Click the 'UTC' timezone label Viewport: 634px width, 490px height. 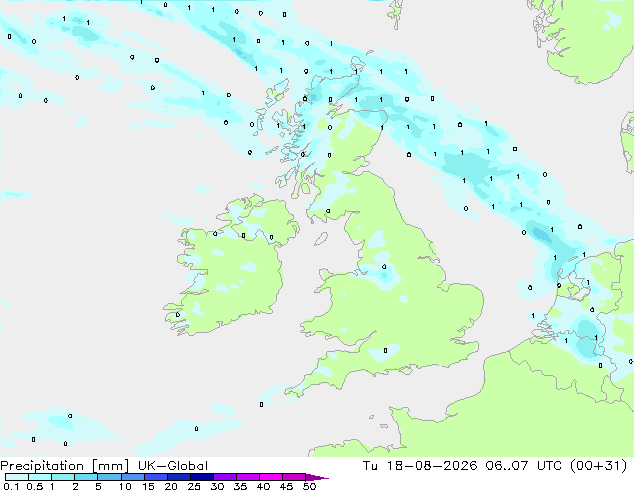549,466
